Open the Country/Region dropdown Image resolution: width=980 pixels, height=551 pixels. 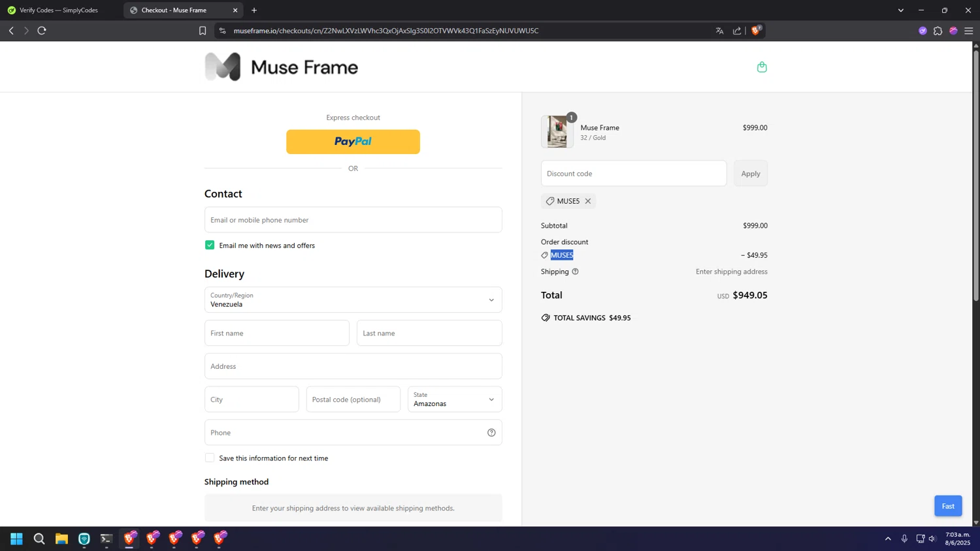pyautogui.click(x=353, y=300)
